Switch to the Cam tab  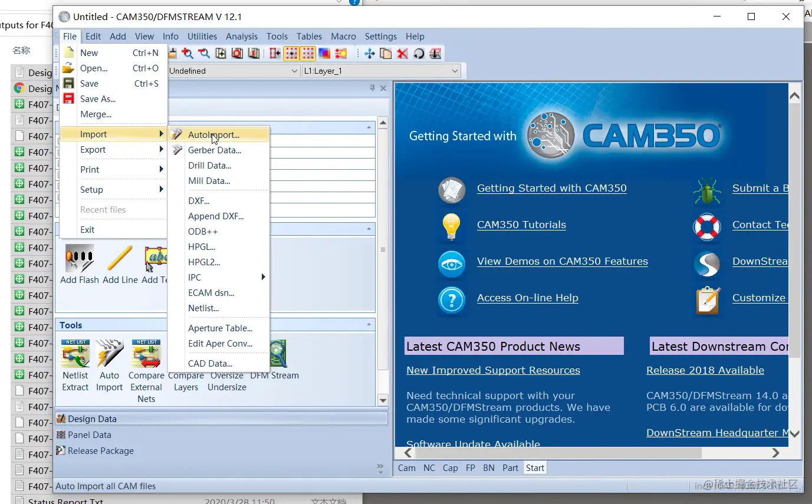[x=407, y=468]
